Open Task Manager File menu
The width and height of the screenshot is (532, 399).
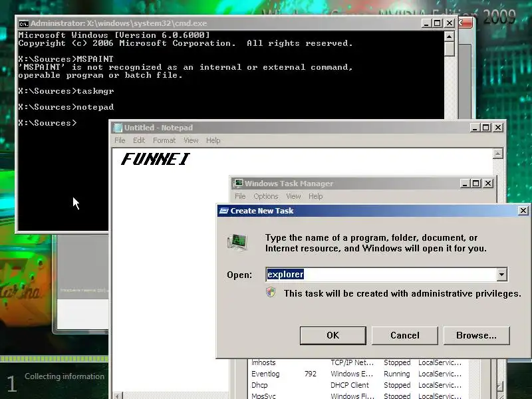pyautogui.click(x=240, y=196)
